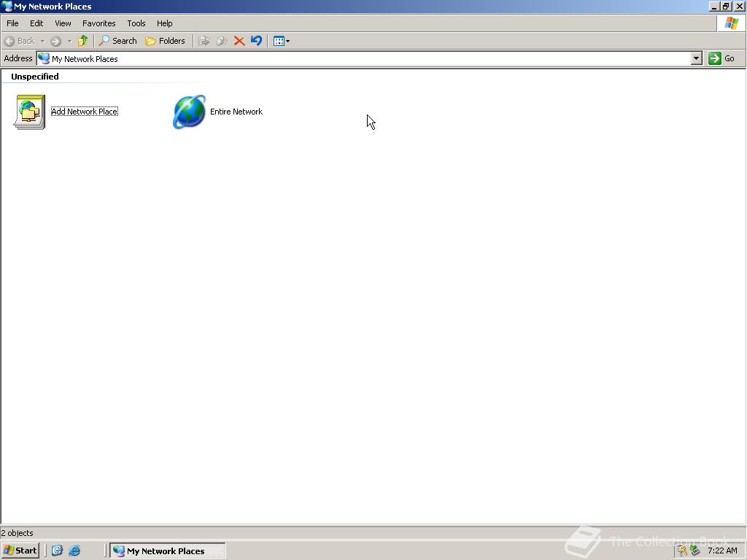Click the Windows flag logo
The image size is (747, 560).
click(x=731, y=23)
